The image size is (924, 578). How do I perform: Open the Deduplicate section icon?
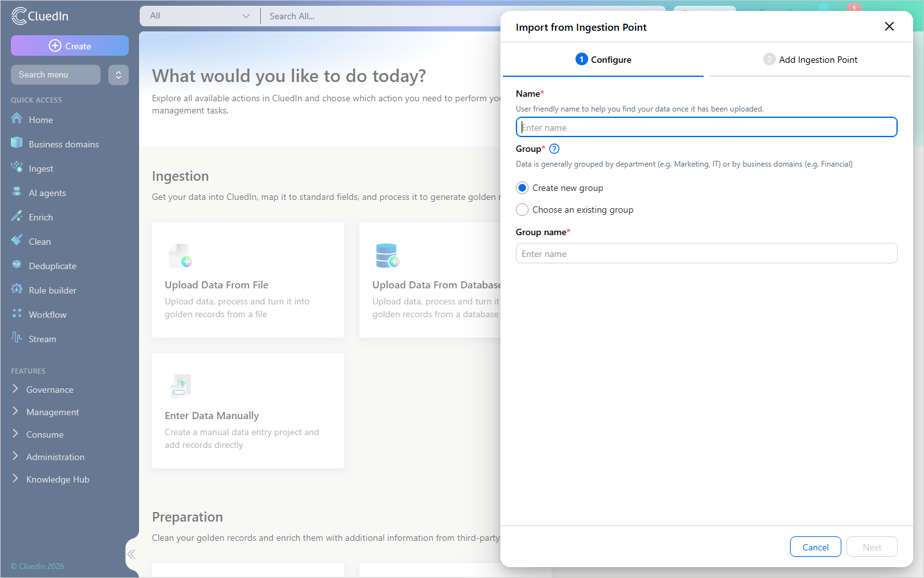17,265
